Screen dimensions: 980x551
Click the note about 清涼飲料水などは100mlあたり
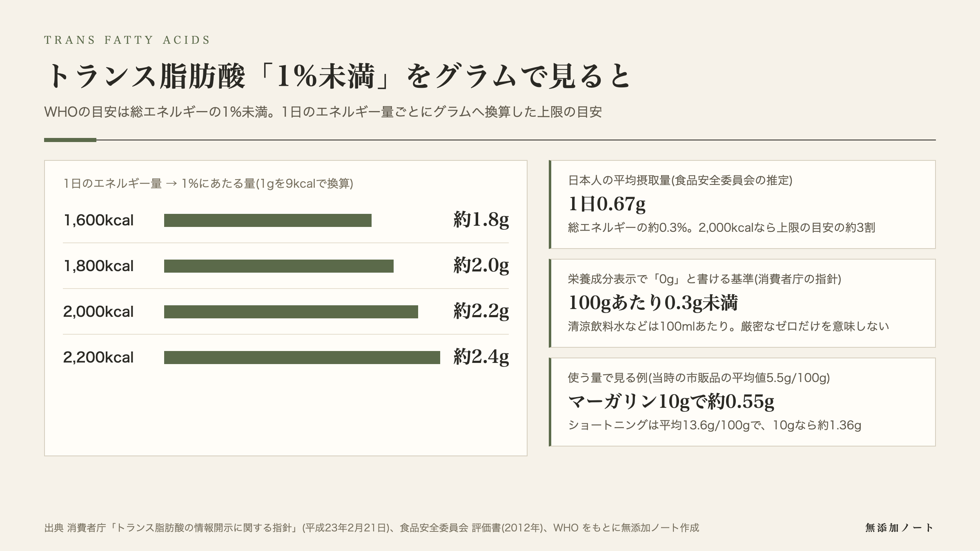coord(728,327)
